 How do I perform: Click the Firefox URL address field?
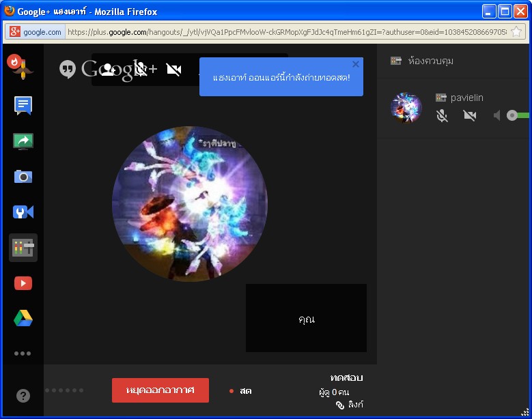coord(287,32)
